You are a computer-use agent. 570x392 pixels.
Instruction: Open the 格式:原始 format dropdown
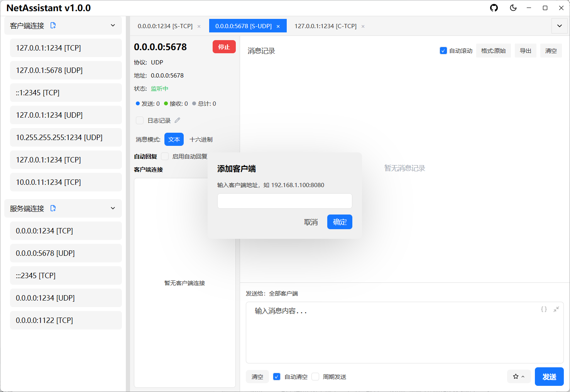[494, 51]
